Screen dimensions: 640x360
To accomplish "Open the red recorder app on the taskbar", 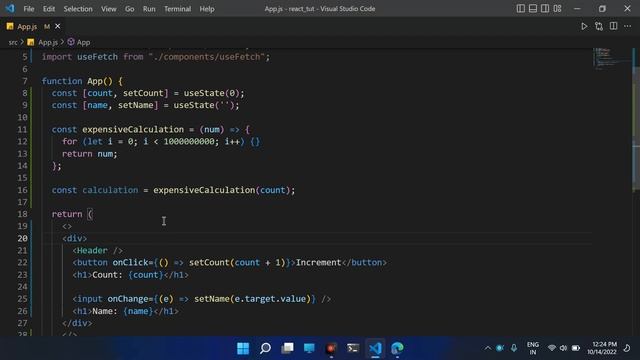I will click(x=331, y=348).
